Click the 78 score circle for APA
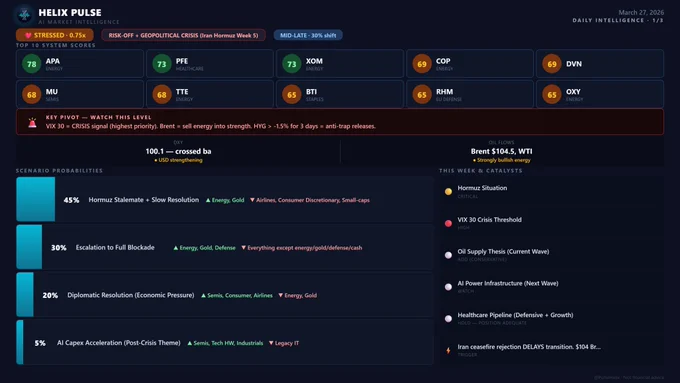This screenshot has width=680, height=383. 32,64
